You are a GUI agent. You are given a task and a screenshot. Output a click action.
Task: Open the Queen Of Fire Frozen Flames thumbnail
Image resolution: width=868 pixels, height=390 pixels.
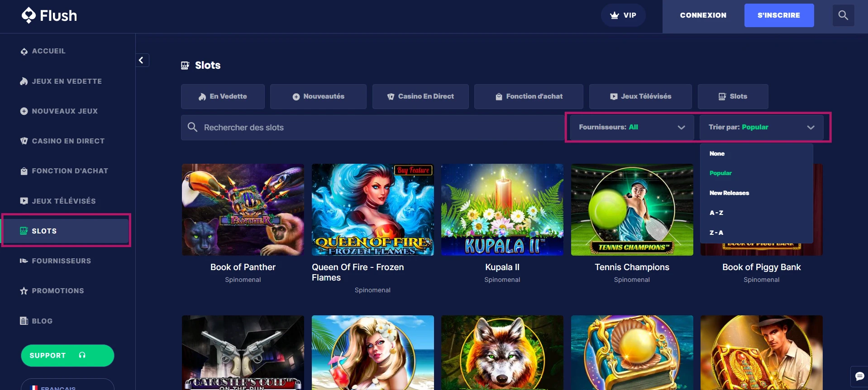373,210
